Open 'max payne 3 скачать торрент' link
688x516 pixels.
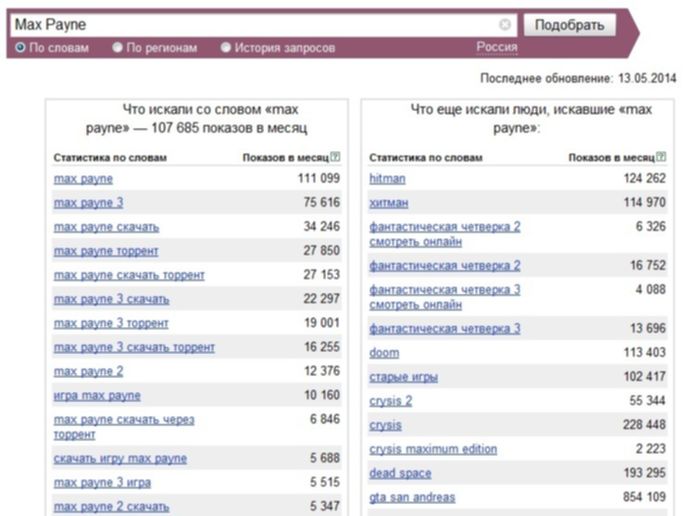(134, 348)
